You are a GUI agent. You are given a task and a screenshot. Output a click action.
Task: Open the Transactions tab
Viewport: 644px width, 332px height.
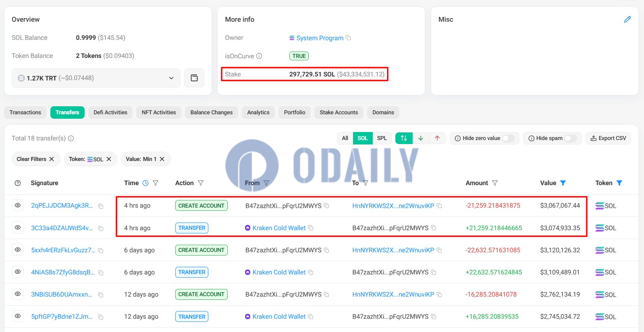(x=25, y=112)
